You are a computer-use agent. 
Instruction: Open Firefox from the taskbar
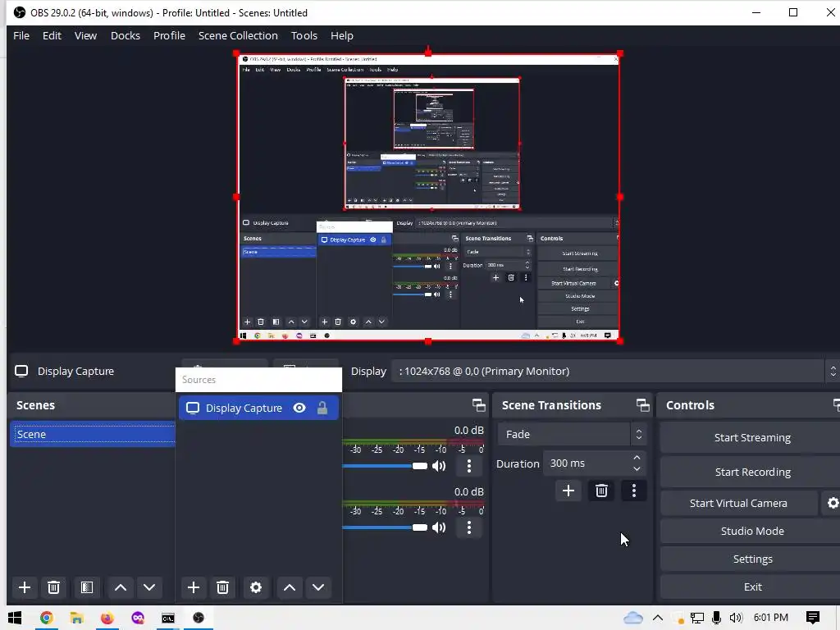(107, 618)
